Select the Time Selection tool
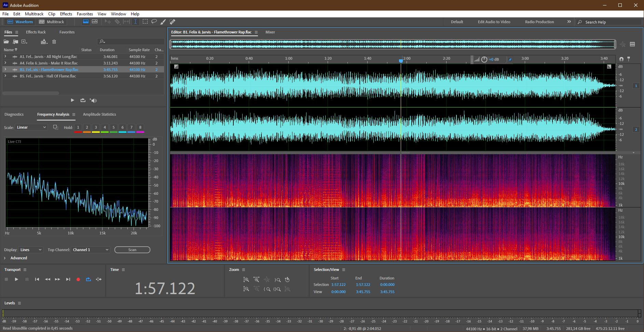 tap(136, 21)
